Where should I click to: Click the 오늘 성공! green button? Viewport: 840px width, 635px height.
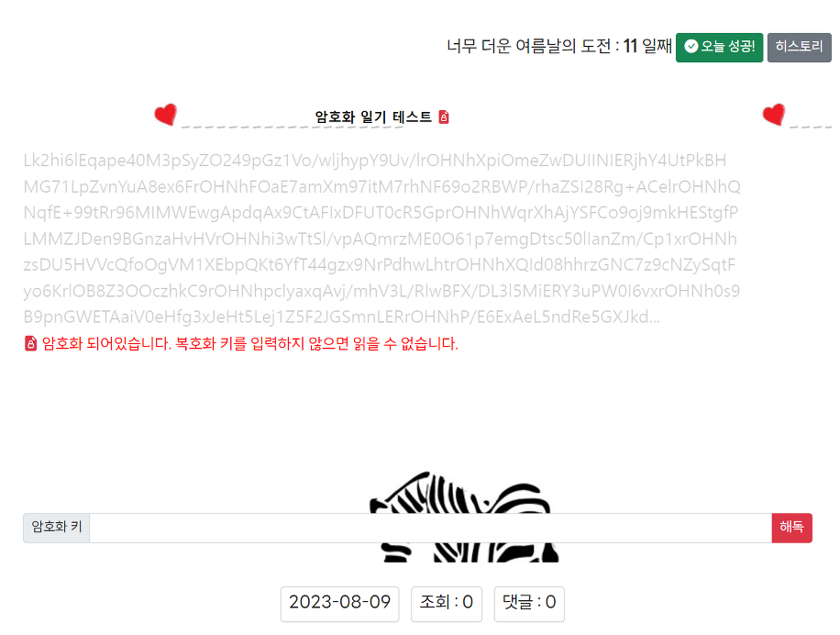(719, 47)
